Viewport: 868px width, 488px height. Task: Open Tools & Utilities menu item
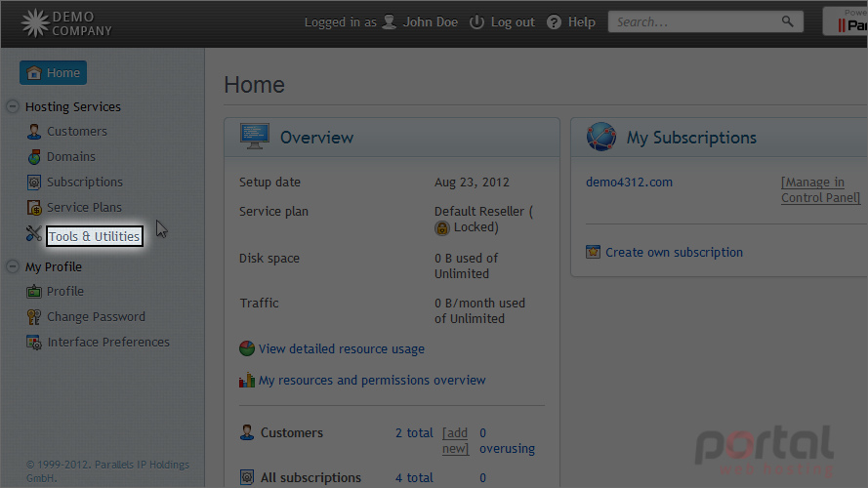[x=94, y=236]
